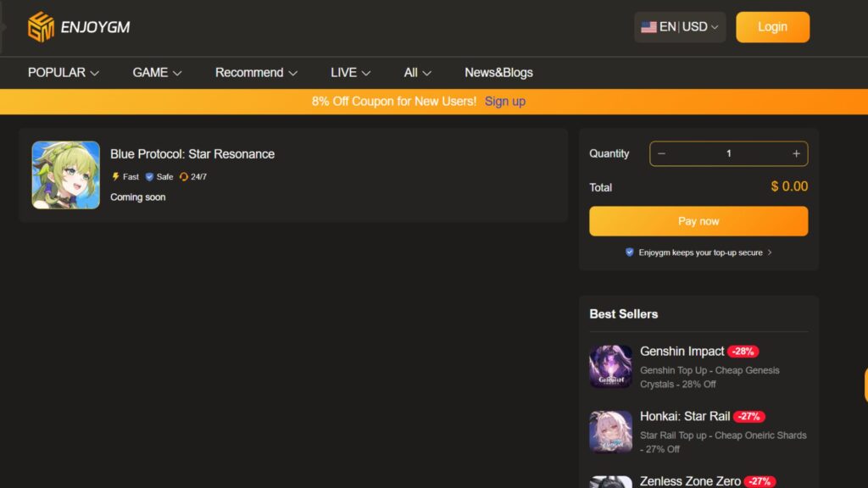Click the lightning Fast badge icon
The height and width of the screenshot is (488, 868).
pos(116,177)
